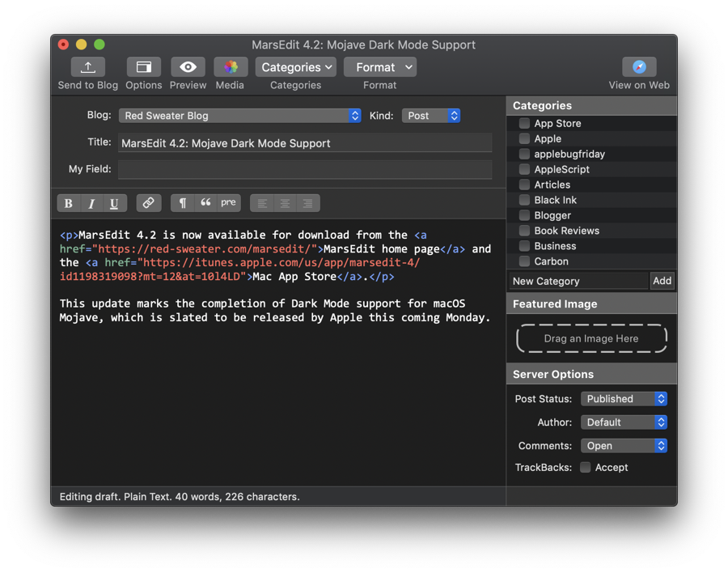Open the Author dropdown showing Default
728x573 pixels.
624,422
